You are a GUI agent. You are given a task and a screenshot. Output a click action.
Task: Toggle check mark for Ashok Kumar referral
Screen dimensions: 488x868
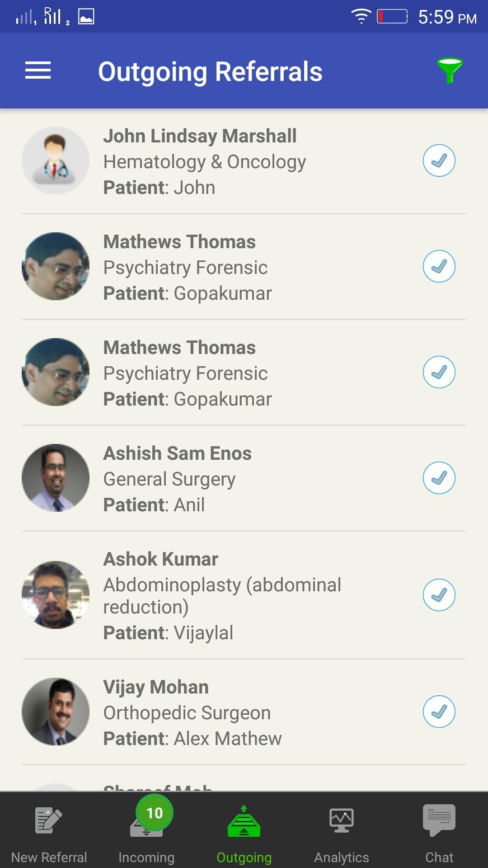click(439, 595)
